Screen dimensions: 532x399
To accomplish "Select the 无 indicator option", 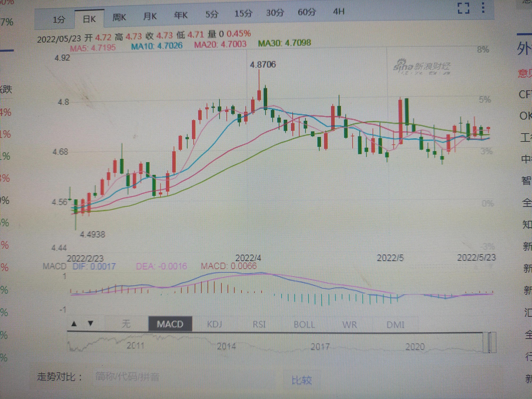I will coord(126,324).
